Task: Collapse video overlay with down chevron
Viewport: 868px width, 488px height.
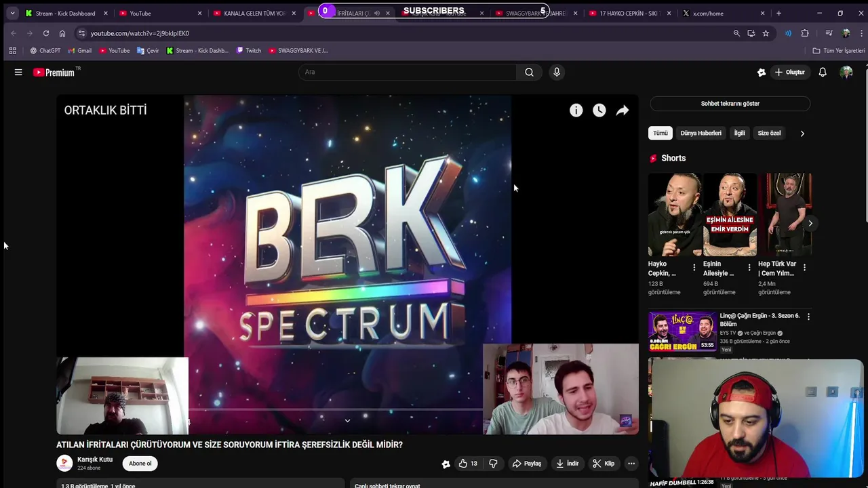Action: (347, 421)
